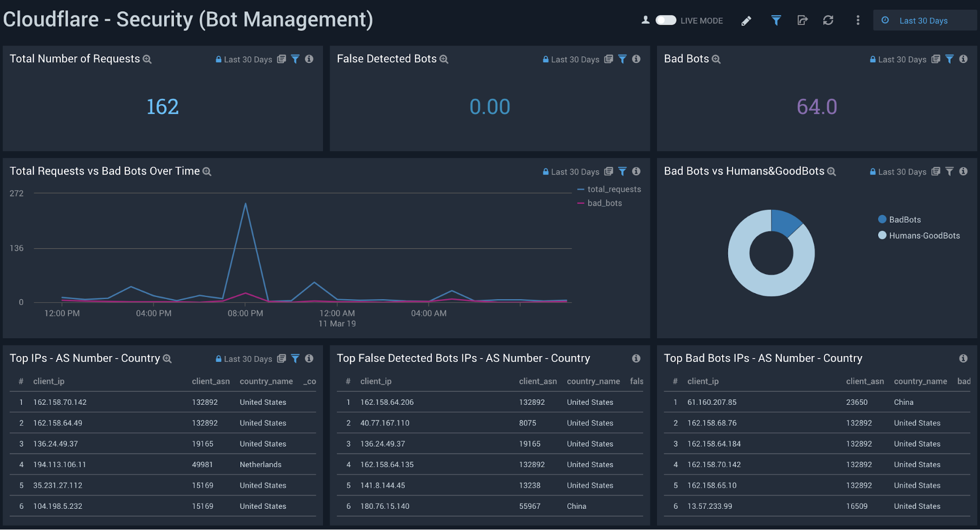
Task: Enable LIVE MODE
Action: click(x=666, y=21)
